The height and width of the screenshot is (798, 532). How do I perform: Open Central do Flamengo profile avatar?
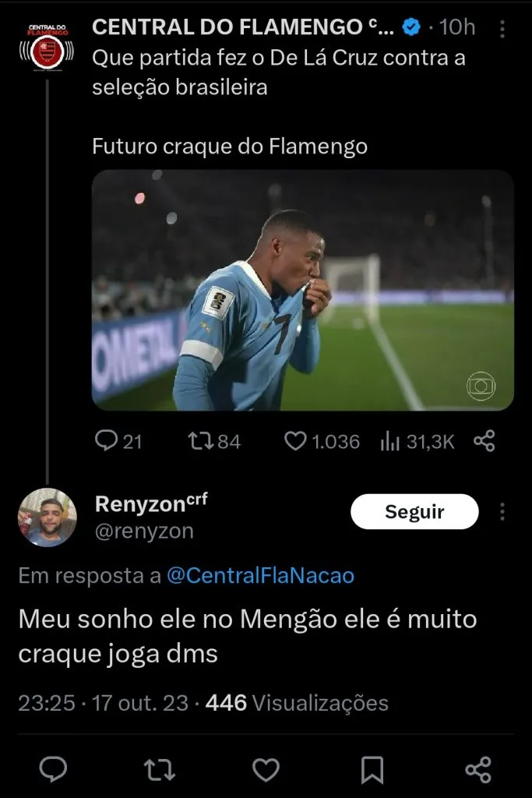[47, 48]
